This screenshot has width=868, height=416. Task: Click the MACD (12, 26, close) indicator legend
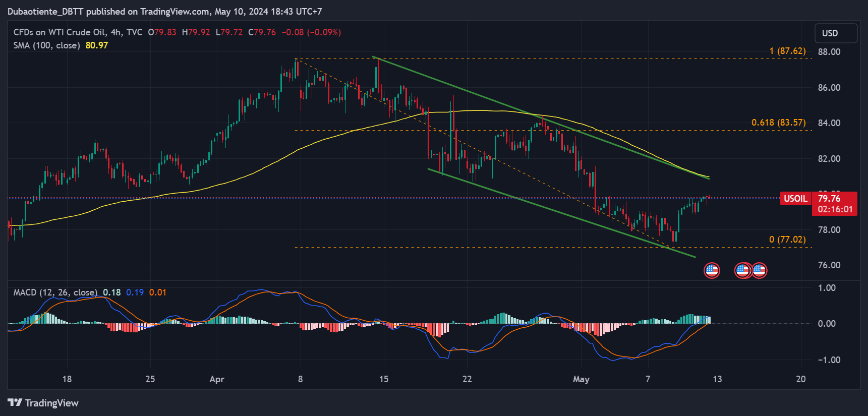55,292
